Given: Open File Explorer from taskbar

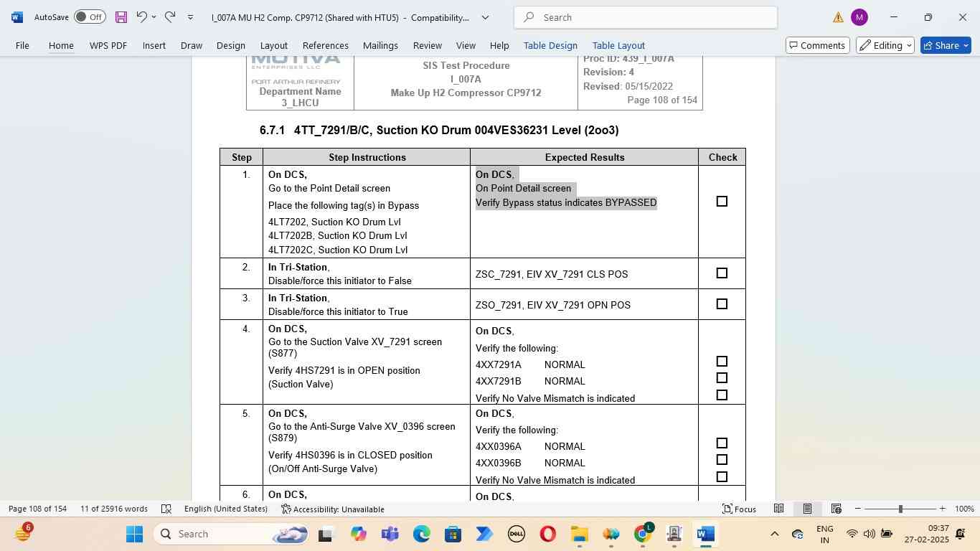Looking at the screenshot, I should click(x=579, y=534).
